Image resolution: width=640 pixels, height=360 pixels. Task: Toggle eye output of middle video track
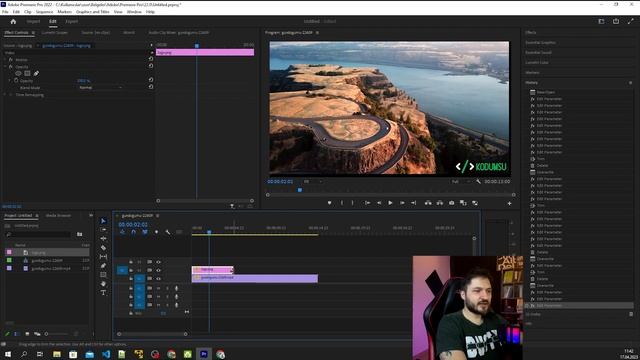(x=158, y=270)
